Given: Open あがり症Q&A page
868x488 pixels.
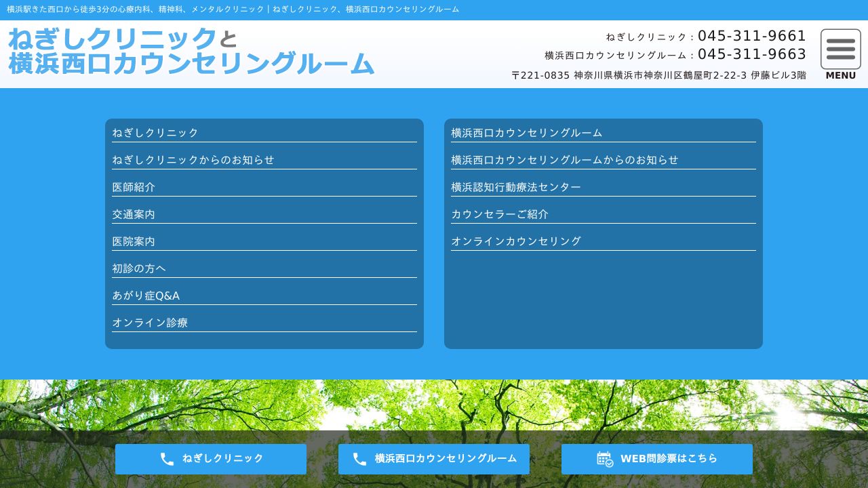Looking at the screenshot, I should click(145, 296).
